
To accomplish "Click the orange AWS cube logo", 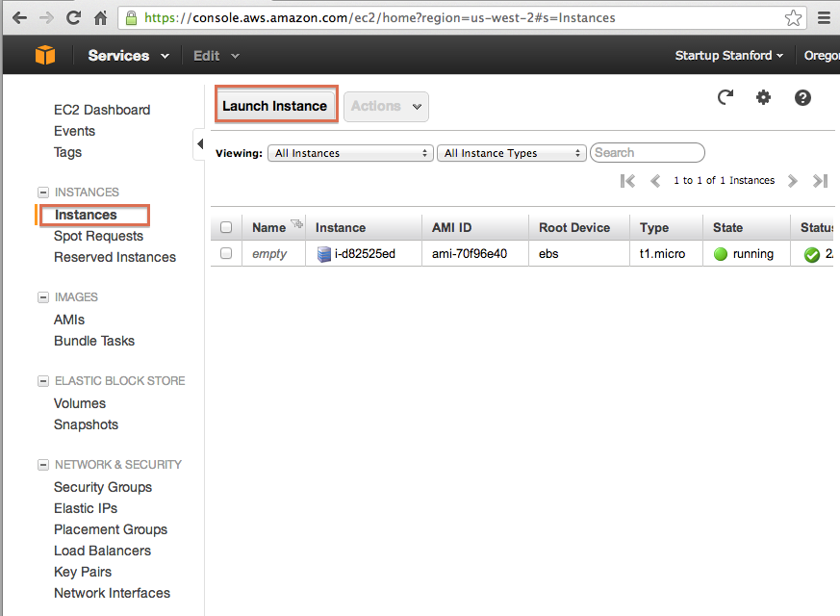I will point(45,55).
